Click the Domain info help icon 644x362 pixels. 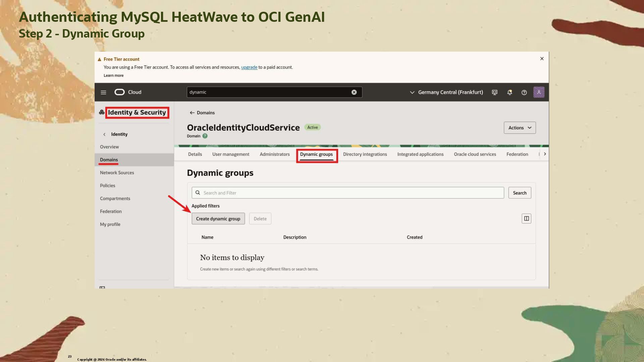(x=205, y=136)
